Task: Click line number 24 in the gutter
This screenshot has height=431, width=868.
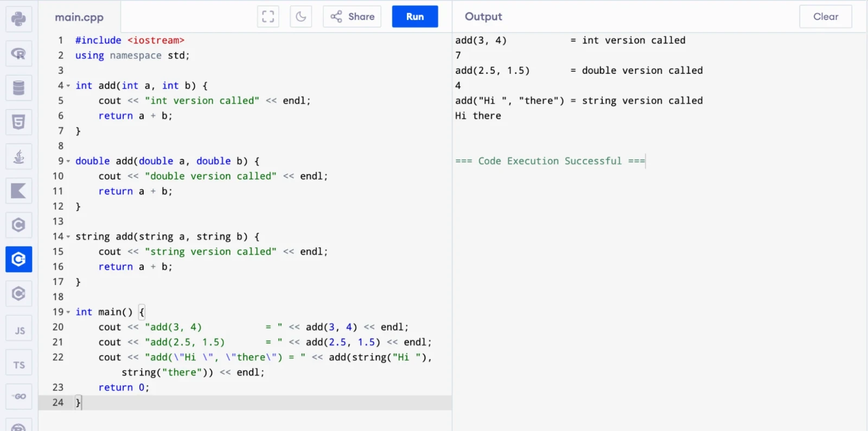Action: (x=58, y=402)
